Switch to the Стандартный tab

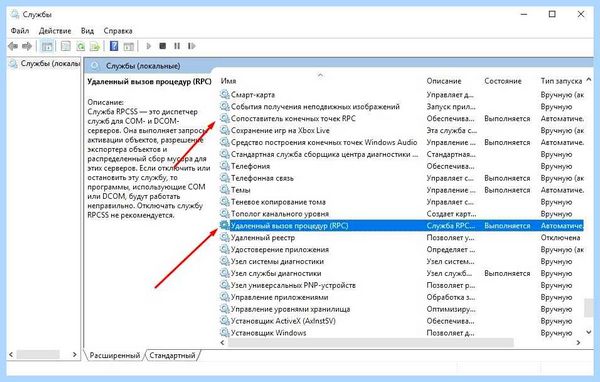click(x=172, y=355)
